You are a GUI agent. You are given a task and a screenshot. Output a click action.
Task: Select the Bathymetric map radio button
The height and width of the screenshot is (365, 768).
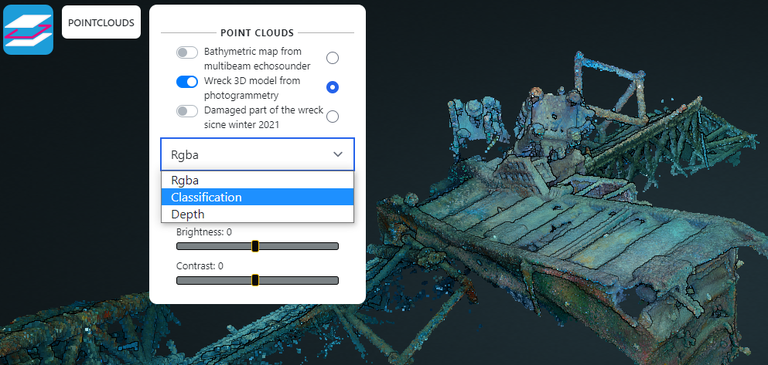(x=333, y=58)
